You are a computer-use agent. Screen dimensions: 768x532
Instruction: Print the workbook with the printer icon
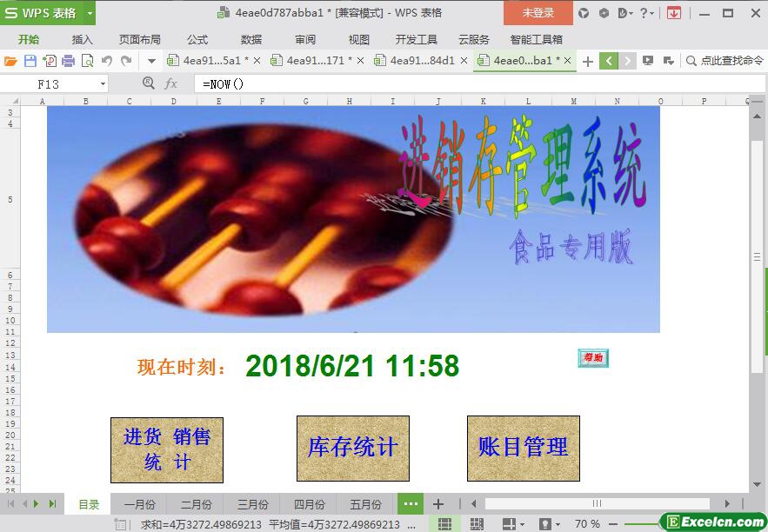click(x=68, y=61)
